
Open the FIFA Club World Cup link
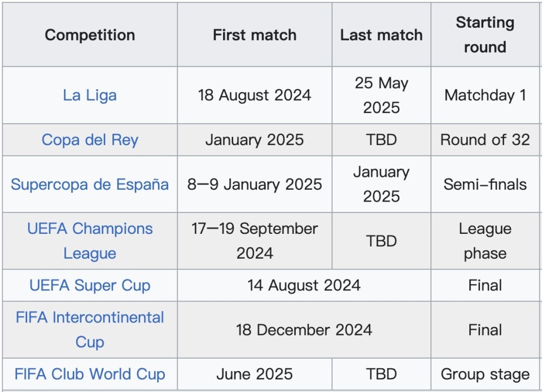90,374
